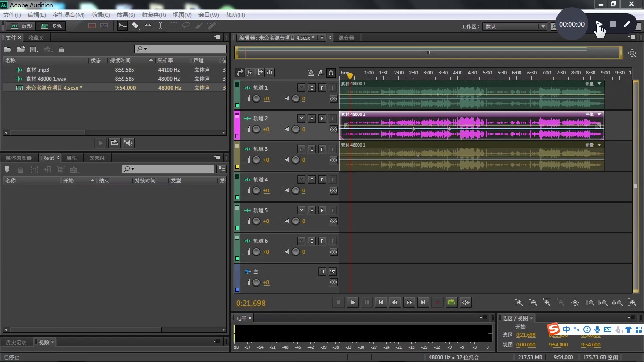Select the Razor cut tool
This screenshot has height=362, width=644.
(135, 26)
